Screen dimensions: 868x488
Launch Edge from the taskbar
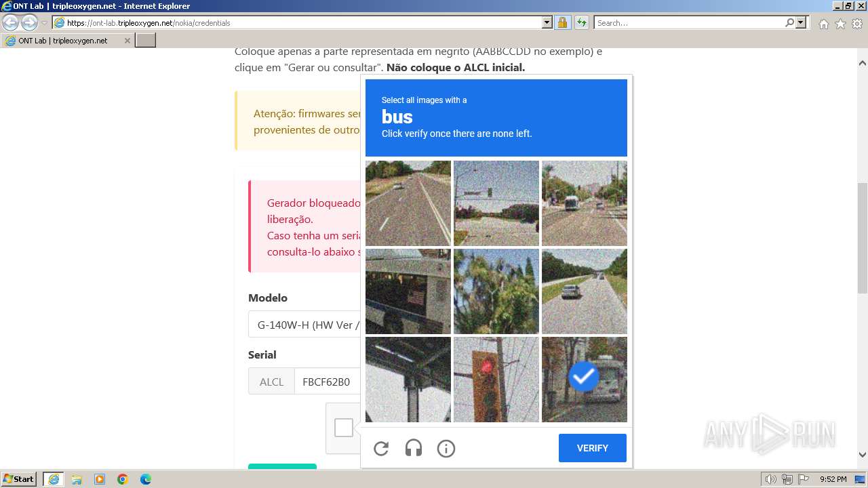click(x=146, y=479)
